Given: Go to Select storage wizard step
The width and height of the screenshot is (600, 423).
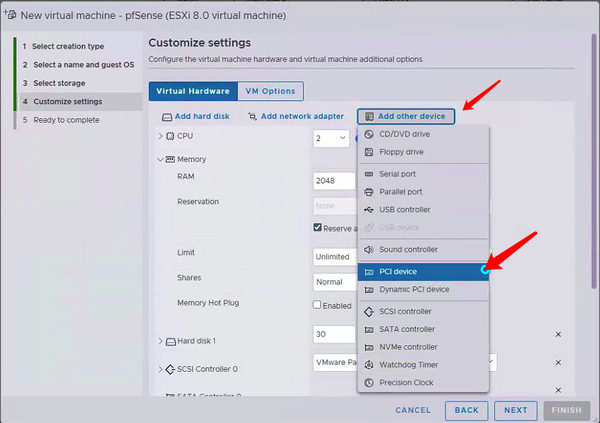Looking at the screenshot, I should (x=58, y=83).
